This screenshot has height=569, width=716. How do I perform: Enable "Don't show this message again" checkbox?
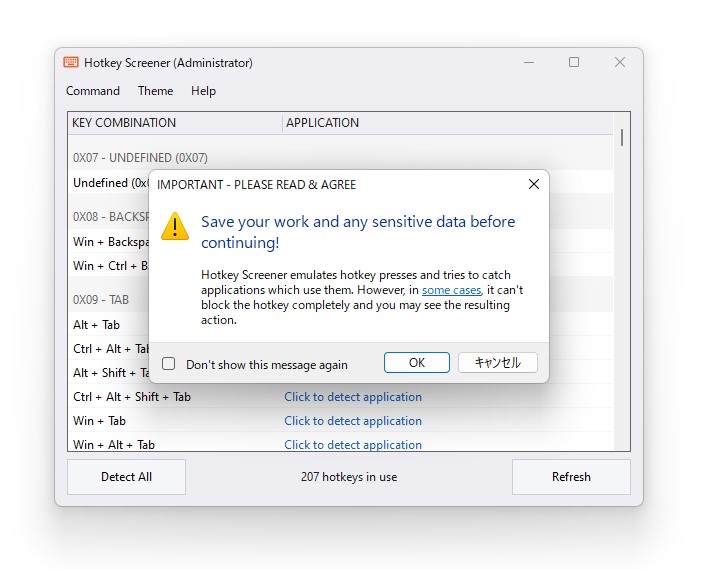click(169, 364)
